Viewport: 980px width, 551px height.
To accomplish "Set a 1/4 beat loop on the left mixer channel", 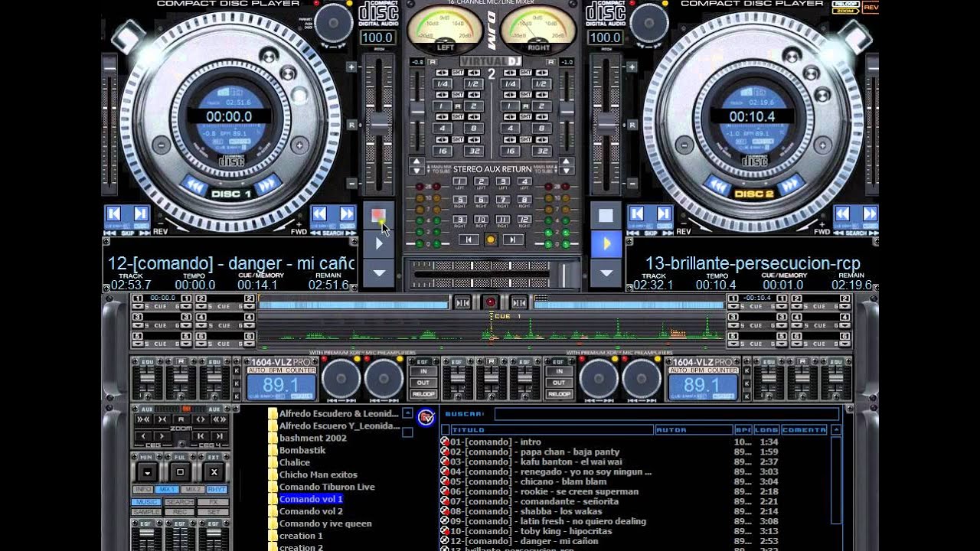I will point(443,84).
